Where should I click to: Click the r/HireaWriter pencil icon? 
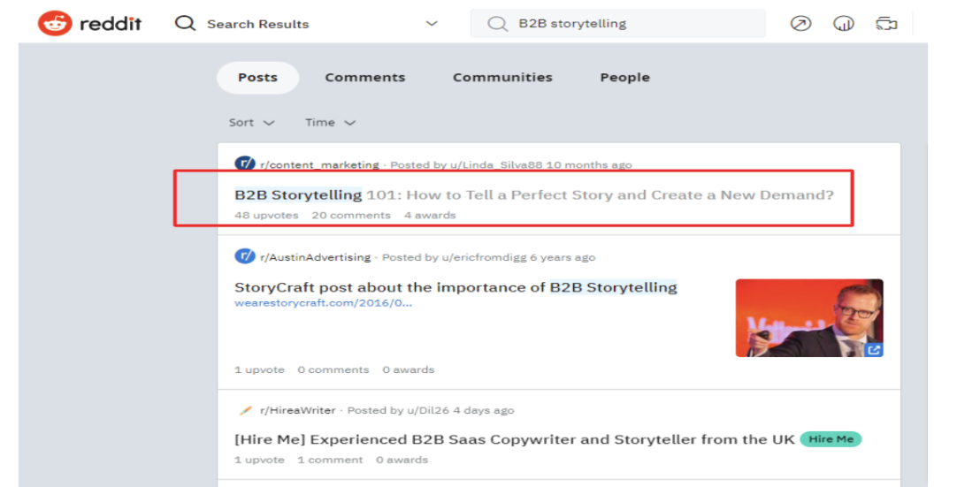245,410
